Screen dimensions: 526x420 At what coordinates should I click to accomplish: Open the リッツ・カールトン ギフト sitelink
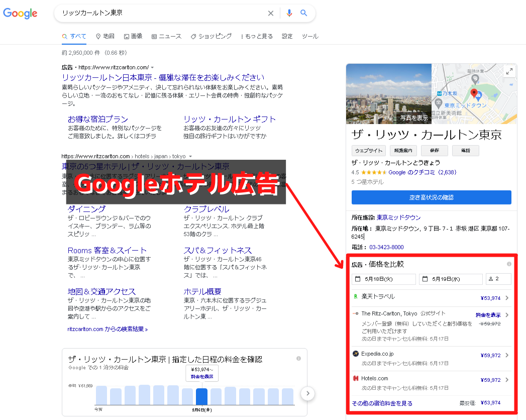pos(230,119)
